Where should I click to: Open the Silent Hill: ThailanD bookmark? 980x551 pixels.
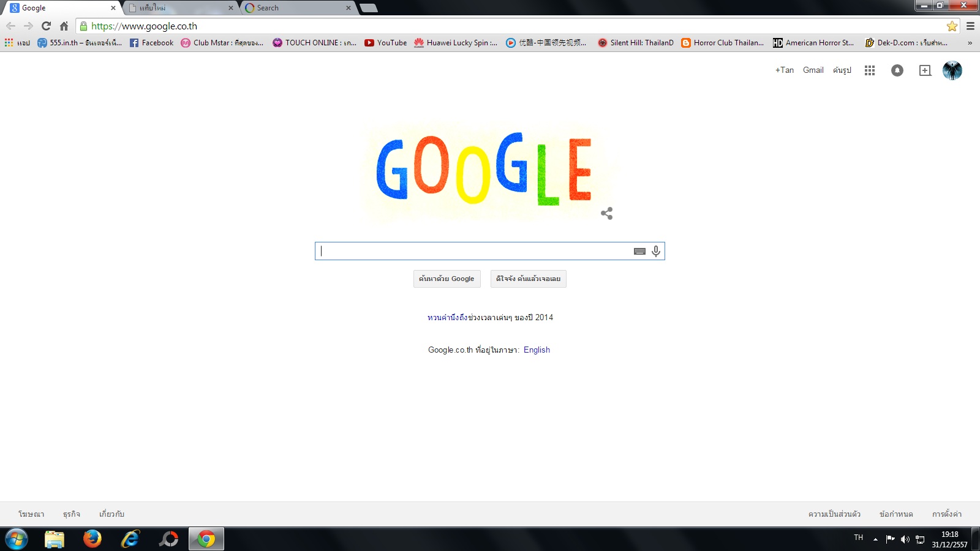(636, 43)
